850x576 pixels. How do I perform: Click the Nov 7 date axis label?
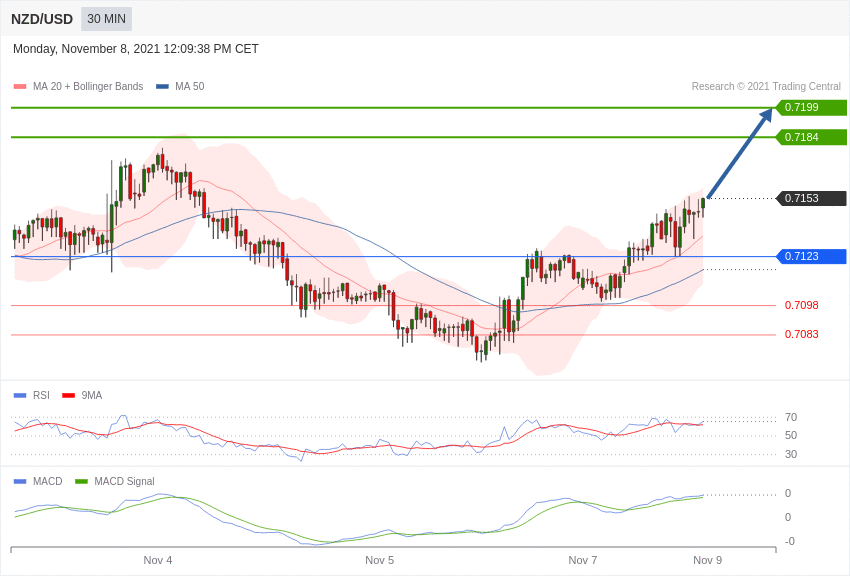pyautogui.click(x=583, y=560)
